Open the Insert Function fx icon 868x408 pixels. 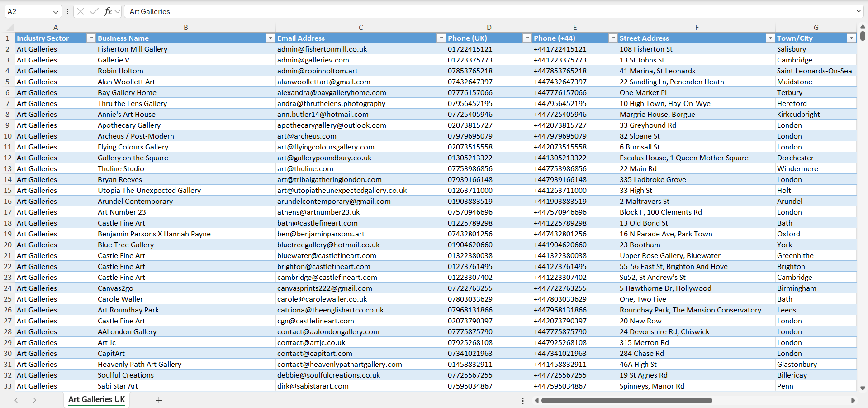pyautogui.click(x=108, y=11)
